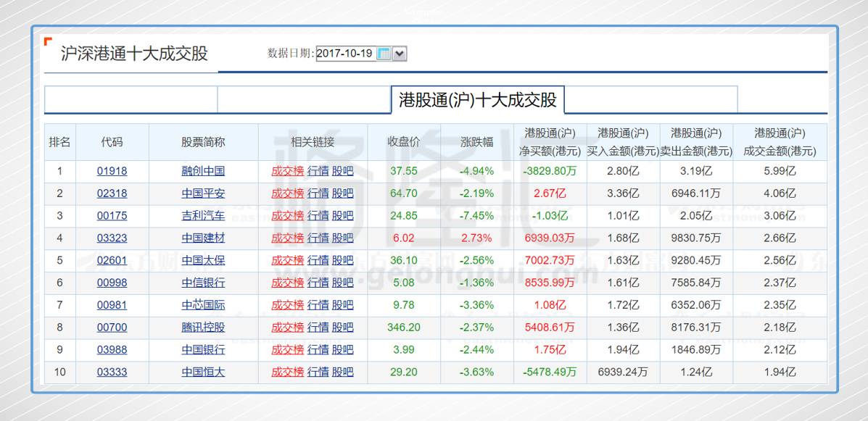This screenshot has height=421, width=868.
Task: Open 股吧 link for 中国建材
Action: pyautogui.click(x=342, y=238)
